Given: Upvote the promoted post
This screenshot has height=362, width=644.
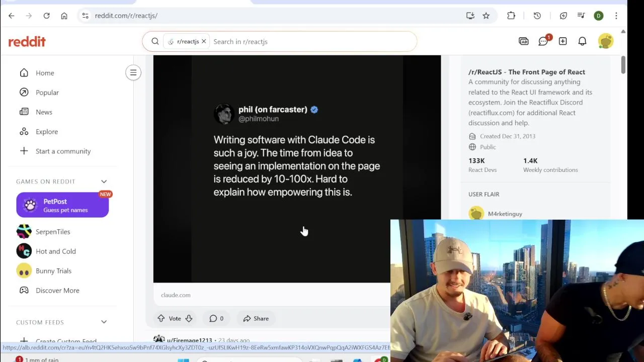Looking at the screenshot, I should click(161, 318).
